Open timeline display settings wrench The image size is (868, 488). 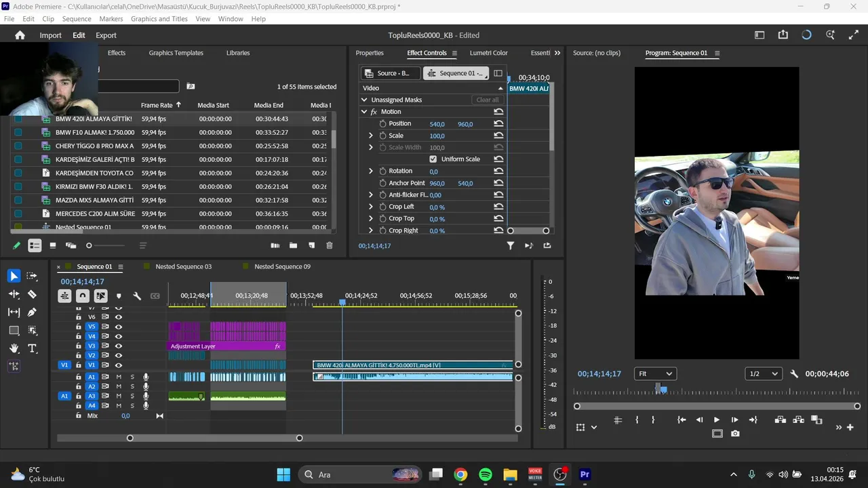point(137,296)
